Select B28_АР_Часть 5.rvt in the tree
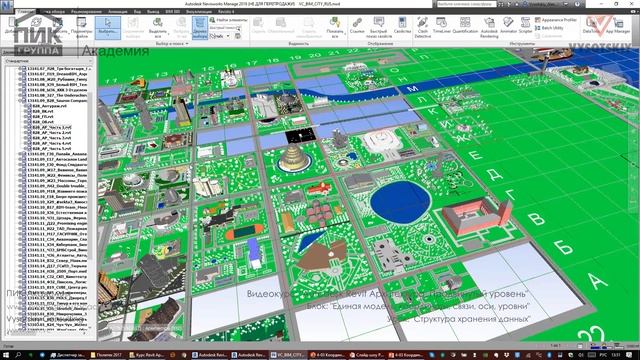Screen dimensions: 640x360 52,149
